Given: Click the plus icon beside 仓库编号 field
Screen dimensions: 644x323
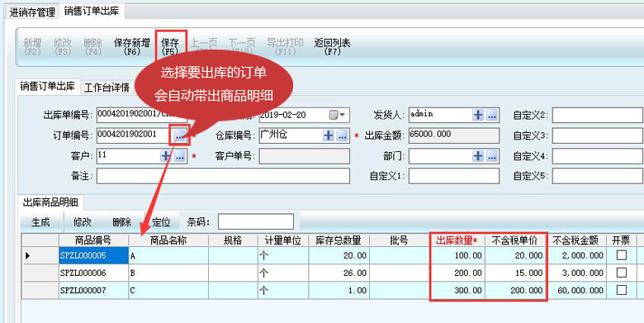Looking at the screenshot, I should 328,135.
